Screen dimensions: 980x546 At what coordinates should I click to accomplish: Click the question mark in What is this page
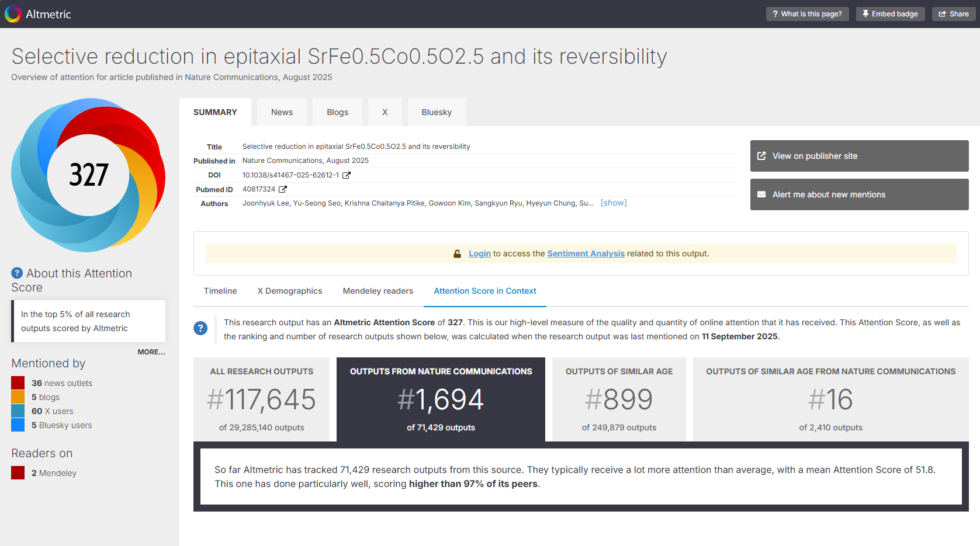(775, 14)
